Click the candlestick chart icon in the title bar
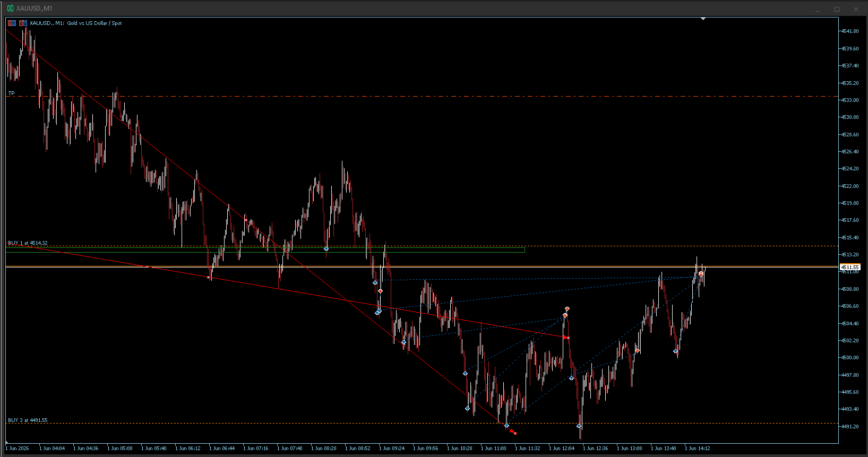The image size is (868, 457). [10, 8]
